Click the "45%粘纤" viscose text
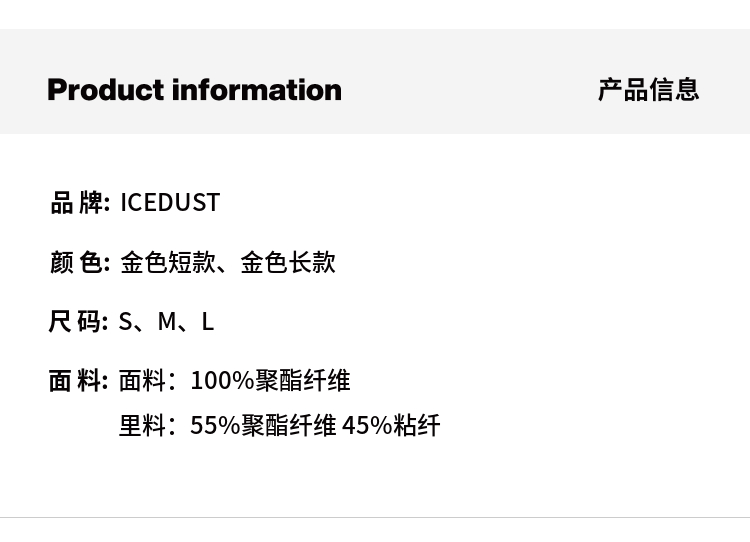This screenshot has height=542, width=750. (x=391, y=426)
